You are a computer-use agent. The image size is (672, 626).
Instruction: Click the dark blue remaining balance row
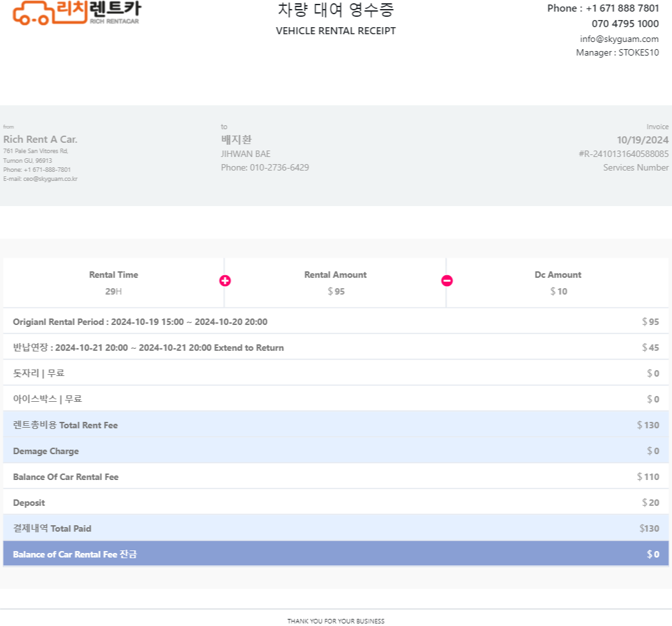point(335,554)
